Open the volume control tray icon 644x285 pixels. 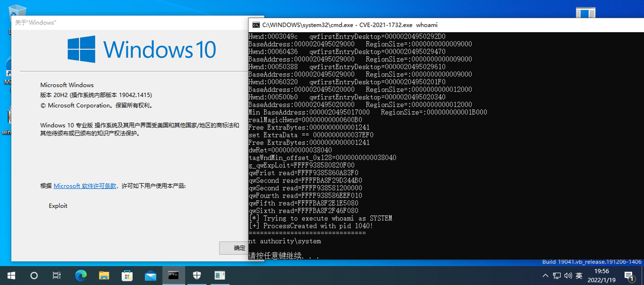[567, 275]
